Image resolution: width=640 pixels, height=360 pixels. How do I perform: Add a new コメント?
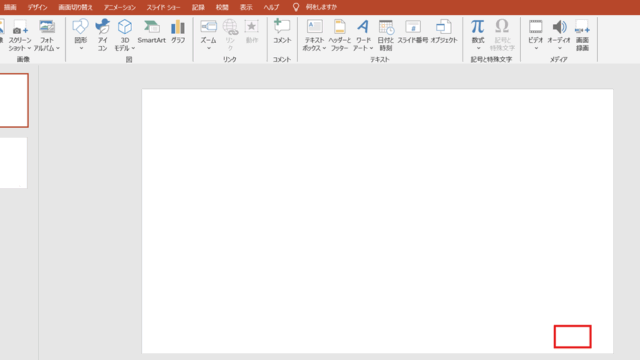[x=282, y=32]
